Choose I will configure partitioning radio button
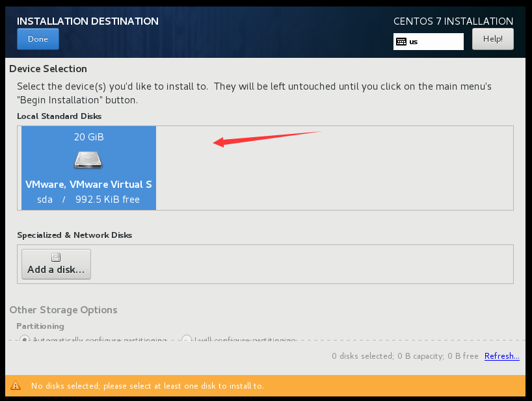This screenshot has width=532, height=401. 187,339
